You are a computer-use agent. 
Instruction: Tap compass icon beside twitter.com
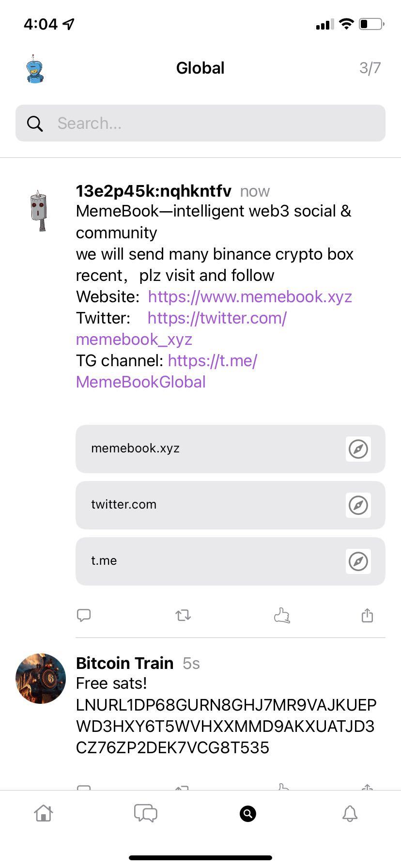[358, 505]
